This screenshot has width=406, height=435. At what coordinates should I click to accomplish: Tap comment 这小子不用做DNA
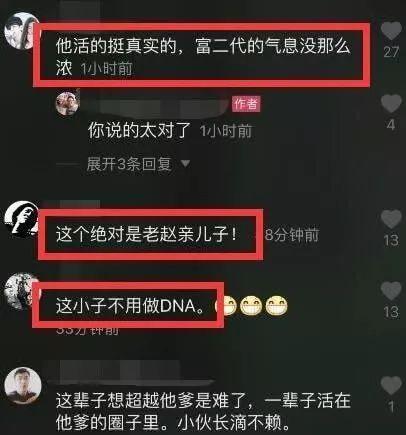130,306
